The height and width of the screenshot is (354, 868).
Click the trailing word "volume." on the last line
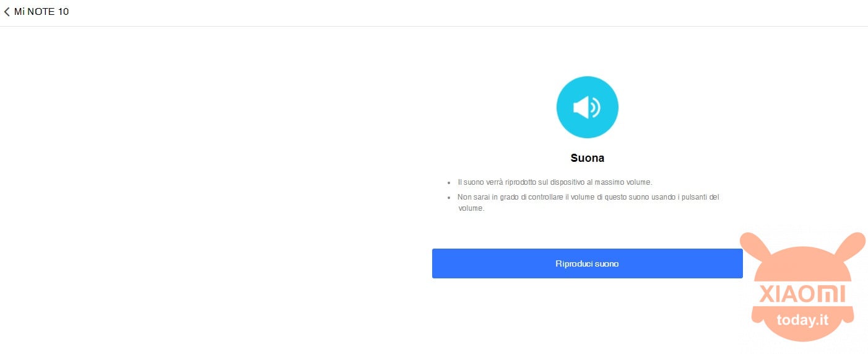coord(471,209)
